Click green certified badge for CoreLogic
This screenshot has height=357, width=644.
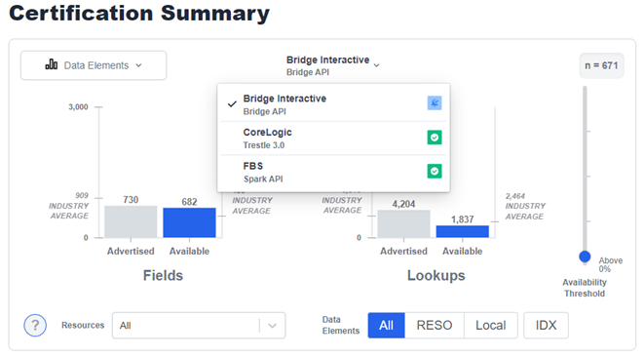tap(435, 138)
